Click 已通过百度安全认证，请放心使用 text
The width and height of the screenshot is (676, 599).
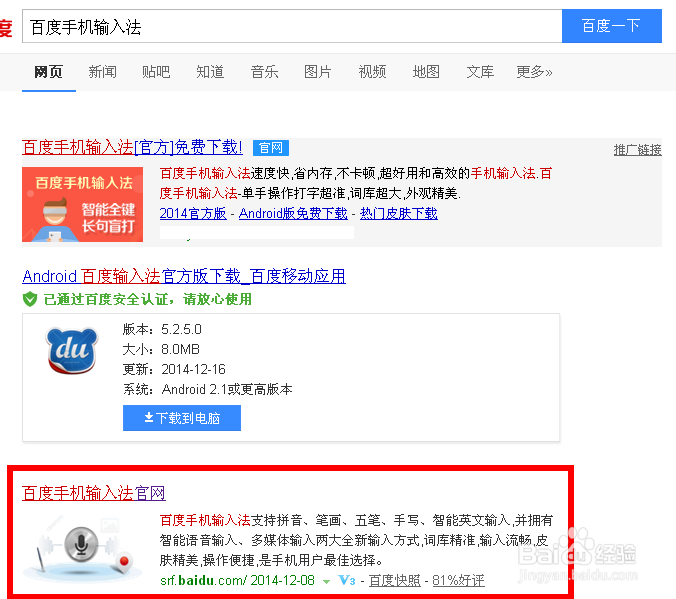pos(148,299)
